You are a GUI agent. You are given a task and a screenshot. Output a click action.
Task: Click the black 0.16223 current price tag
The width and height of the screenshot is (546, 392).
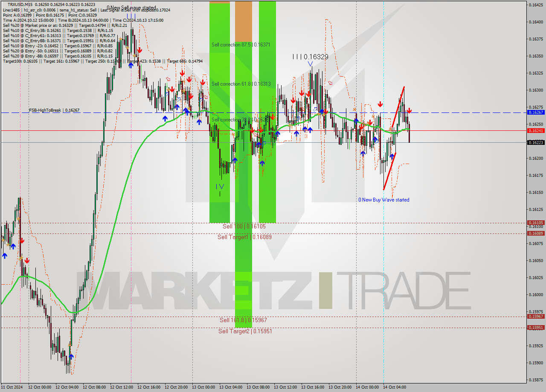(x=536, y=142)
